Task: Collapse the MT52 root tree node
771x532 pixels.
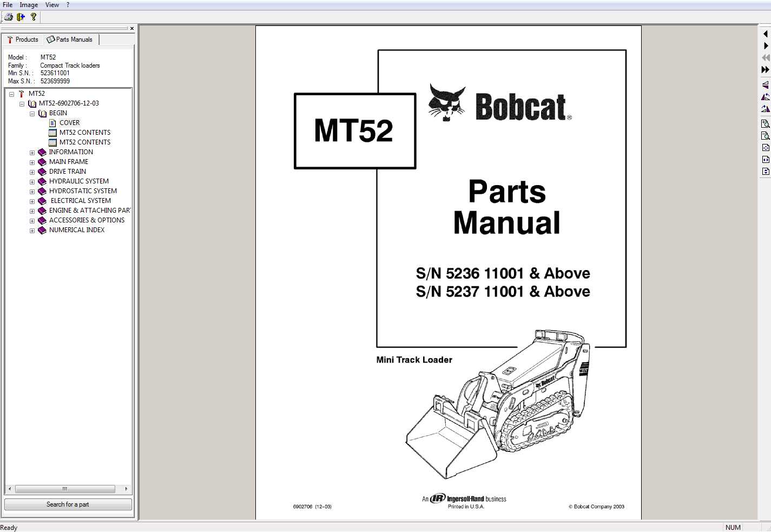Action: point(11,94)
